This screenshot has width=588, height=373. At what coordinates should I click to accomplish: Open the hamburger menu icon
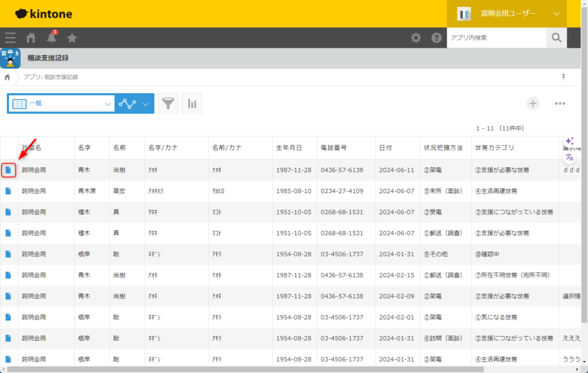coord(10,38)
